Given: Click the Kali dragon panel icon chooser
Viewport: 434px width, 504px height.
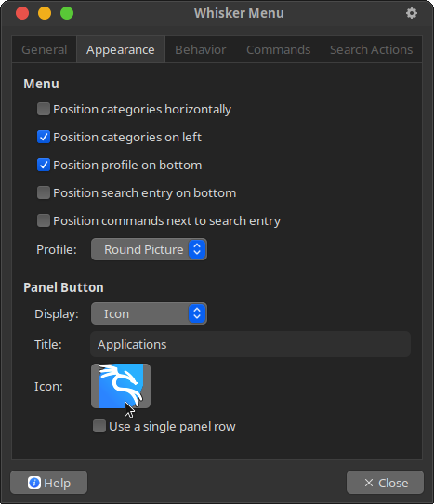Looking at the screenshot, I should click(121, 386).
